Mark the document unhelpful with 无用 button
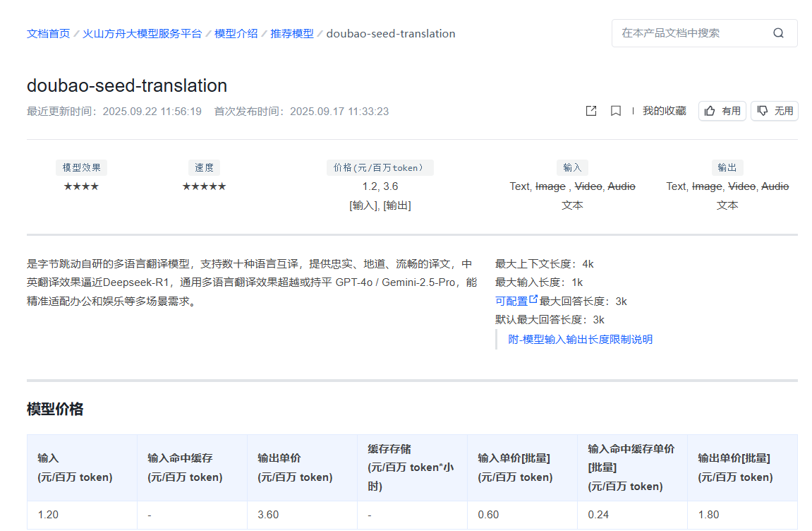Viewport: 812px width, 531px height. [774, 110]
